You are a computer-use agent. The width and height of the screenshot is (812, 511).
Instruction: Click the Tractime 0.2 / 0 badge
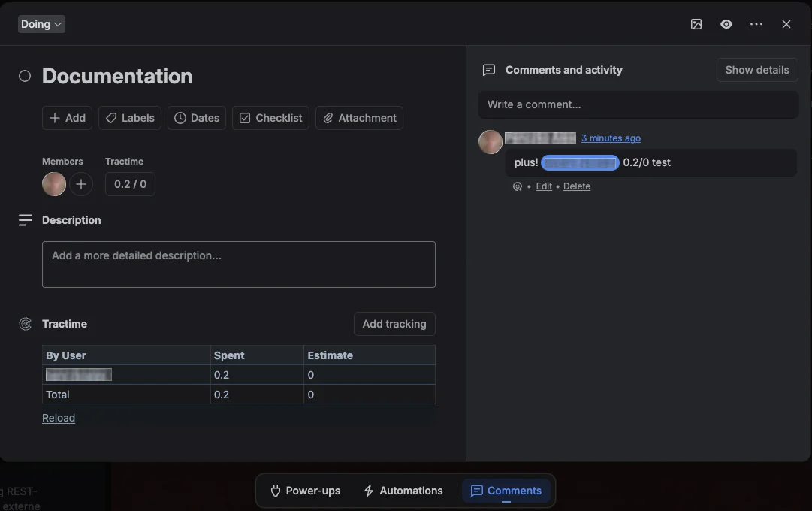tap(130, 184)
